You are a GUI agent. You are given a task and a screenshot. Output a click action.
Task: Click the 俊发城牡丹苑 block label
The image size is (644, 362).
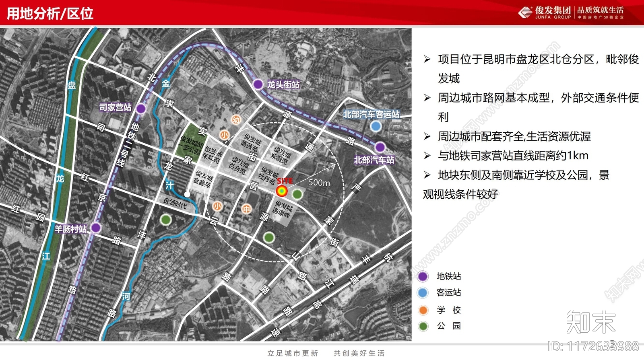coord(268,176)
